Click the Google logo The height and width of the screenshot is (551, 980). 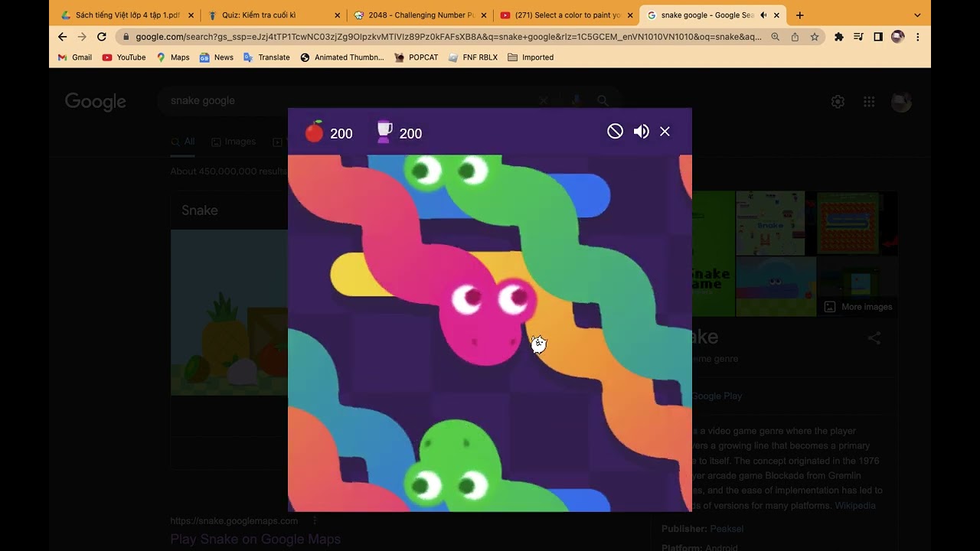[x=96, y=102]
